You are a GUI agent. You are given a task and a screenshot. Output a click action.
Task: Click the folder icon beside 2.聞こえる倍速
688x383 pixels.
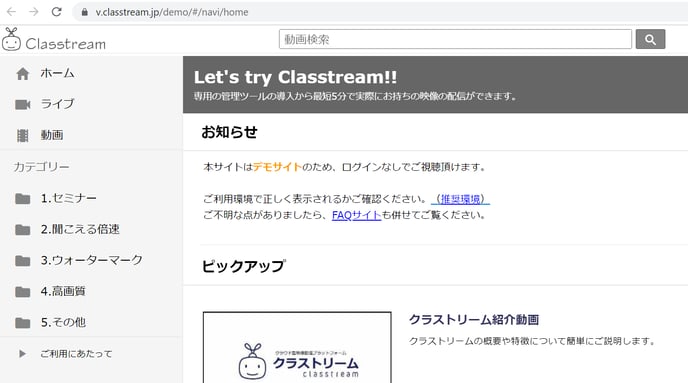22,230
